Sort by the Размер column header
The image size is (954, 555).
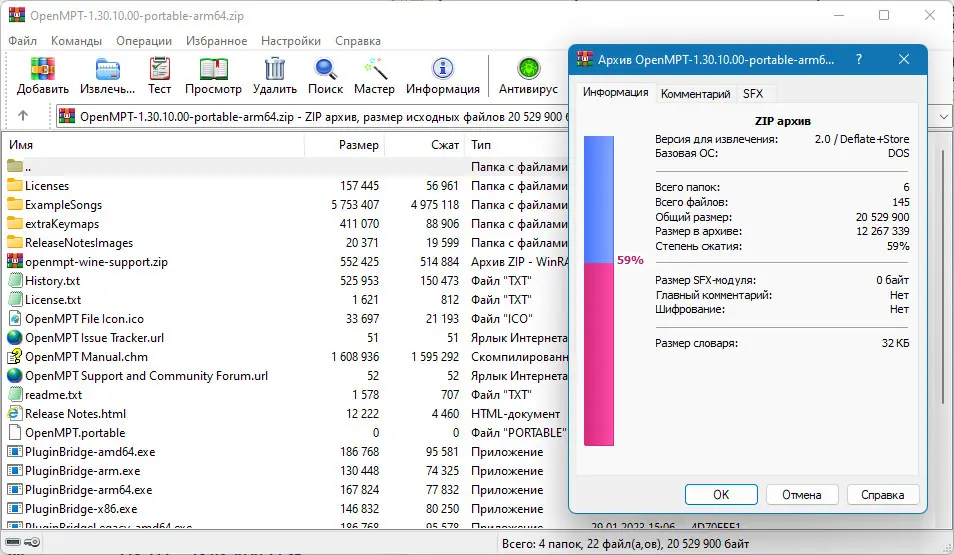tap(345, 145)
